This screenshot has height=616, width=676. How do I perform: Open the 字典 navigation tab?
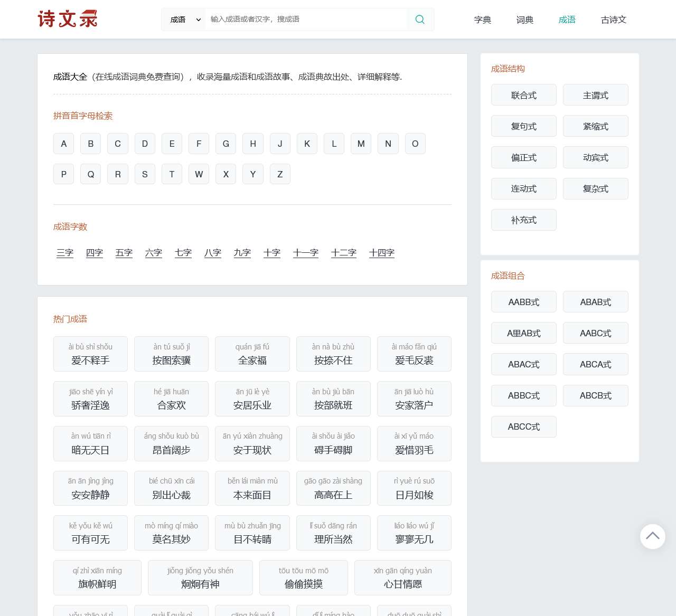pos(482,20)
